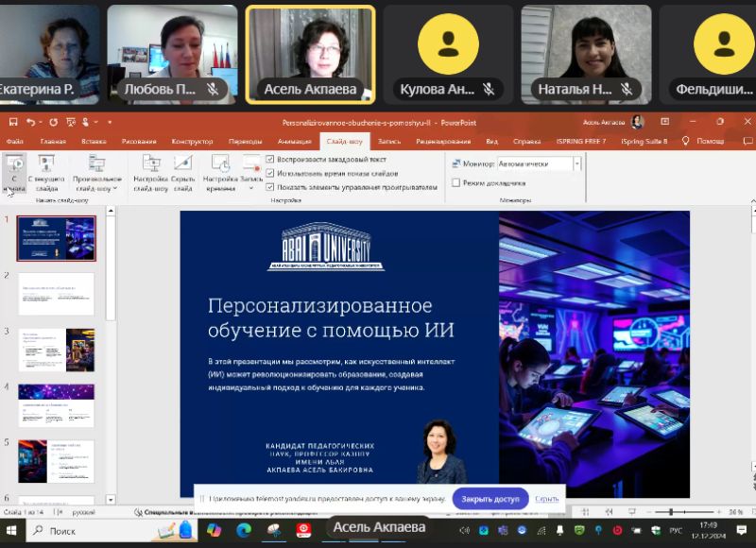Enable 'Режим докладчика' checkbox
Image resolution: width=756 pixels, height=548 pixels.
(x=455, y=182)
